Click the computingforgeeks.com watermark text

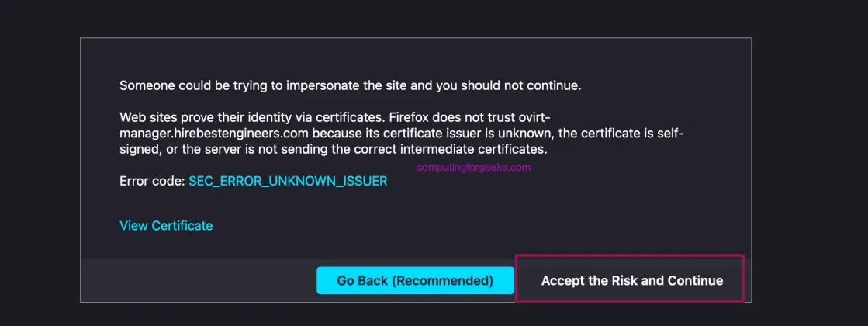[x=473, y=166]
